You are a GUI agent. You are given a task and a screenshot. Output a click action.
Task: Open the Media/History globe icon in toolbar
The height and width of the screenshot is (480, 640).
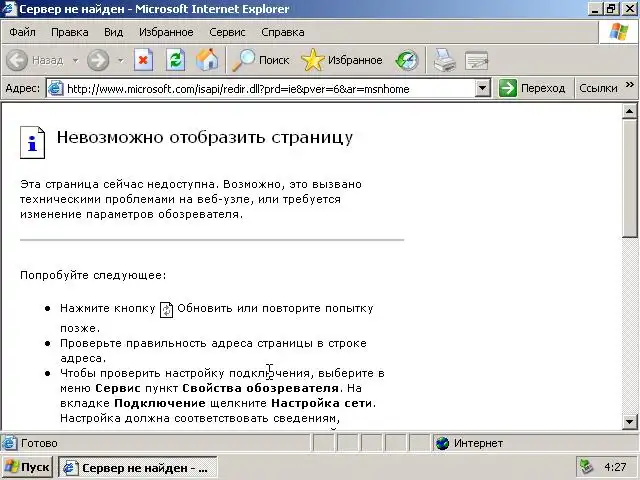pyautogui.click(x=407, y=60)
